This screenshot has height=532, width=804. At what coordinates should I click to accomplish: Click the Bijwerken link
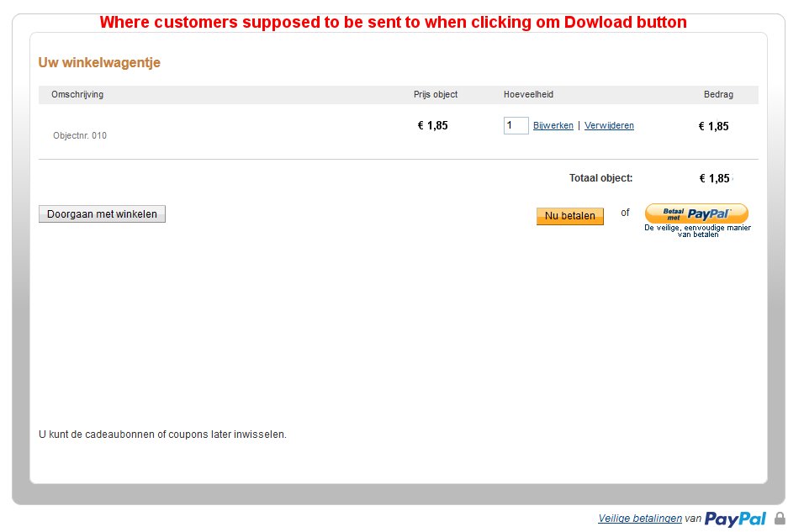553,125
